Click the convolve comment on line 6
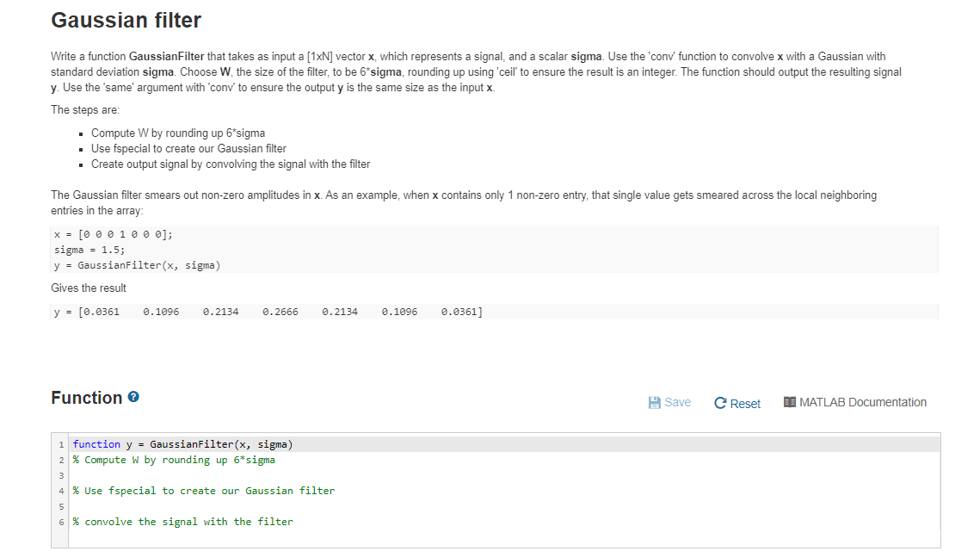Image resolution: width=980 pixels, height=551 pixels. tap(184, 522)
